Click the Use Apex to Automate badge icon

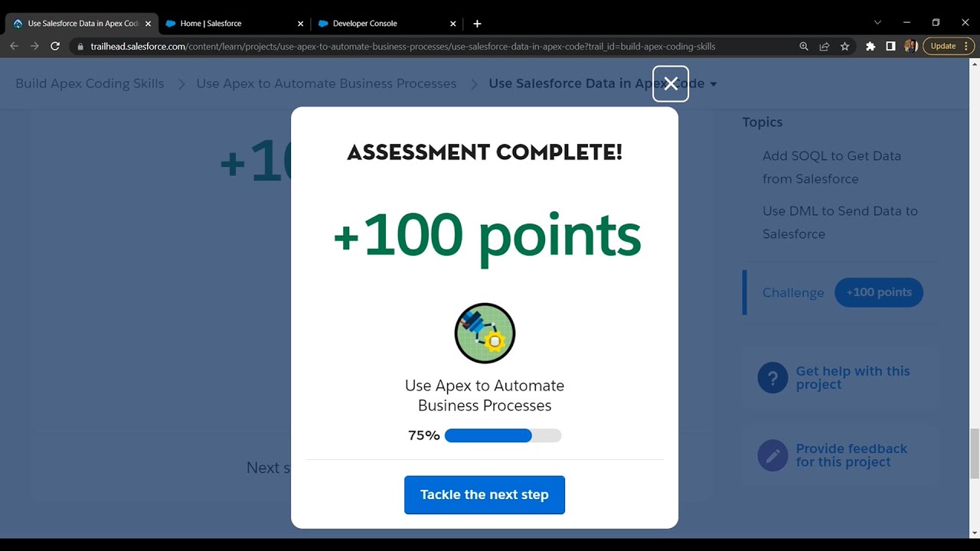485,333
